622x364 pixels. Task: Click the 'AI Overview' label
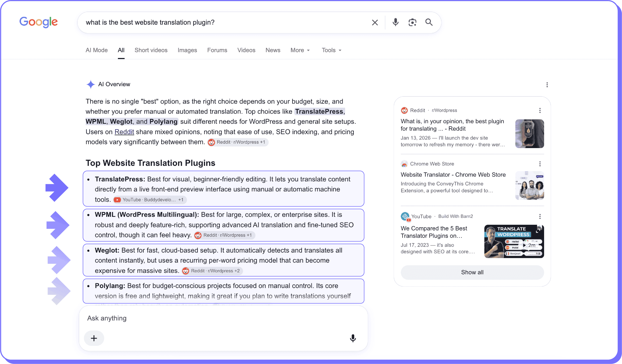pos(114,84)
